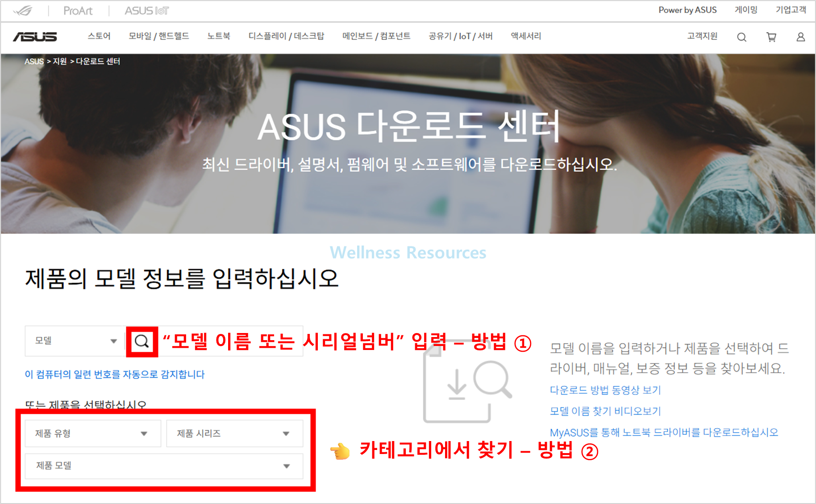
Task: Open the ASUS IoT brand link
Action: (x=146, y=11)
